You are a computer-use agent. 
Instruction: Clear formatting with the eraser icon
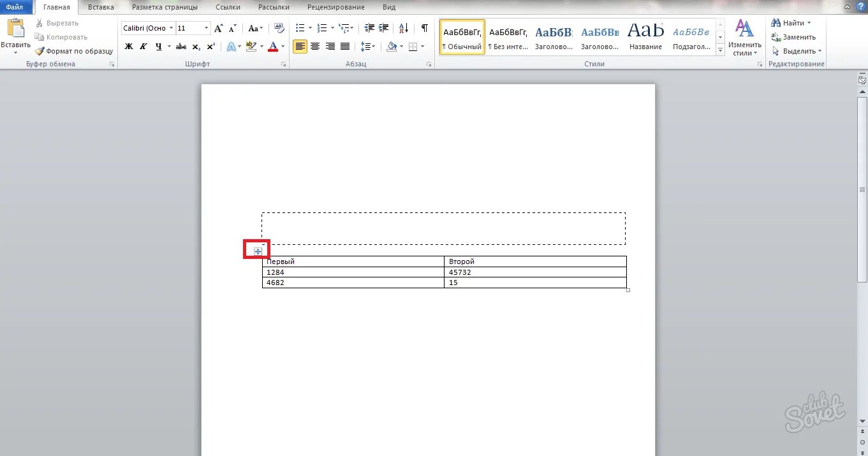pos(279,28)
